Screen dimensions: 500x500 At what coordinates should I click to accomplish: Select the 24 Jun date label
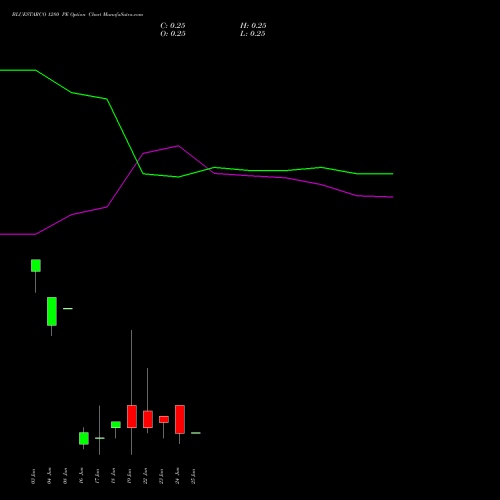(177, 476)
